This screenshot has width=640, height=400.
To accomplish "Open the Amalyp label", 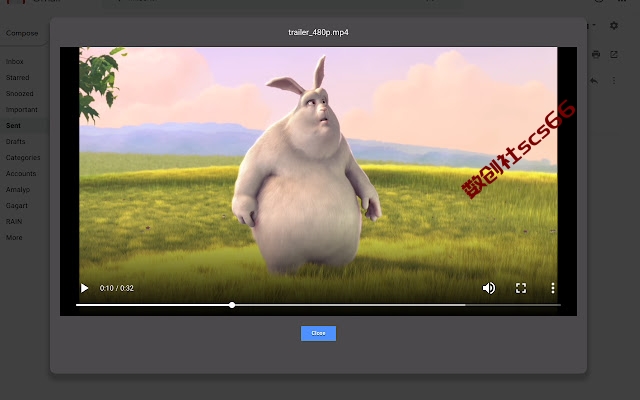I will (x=18, y=189).
